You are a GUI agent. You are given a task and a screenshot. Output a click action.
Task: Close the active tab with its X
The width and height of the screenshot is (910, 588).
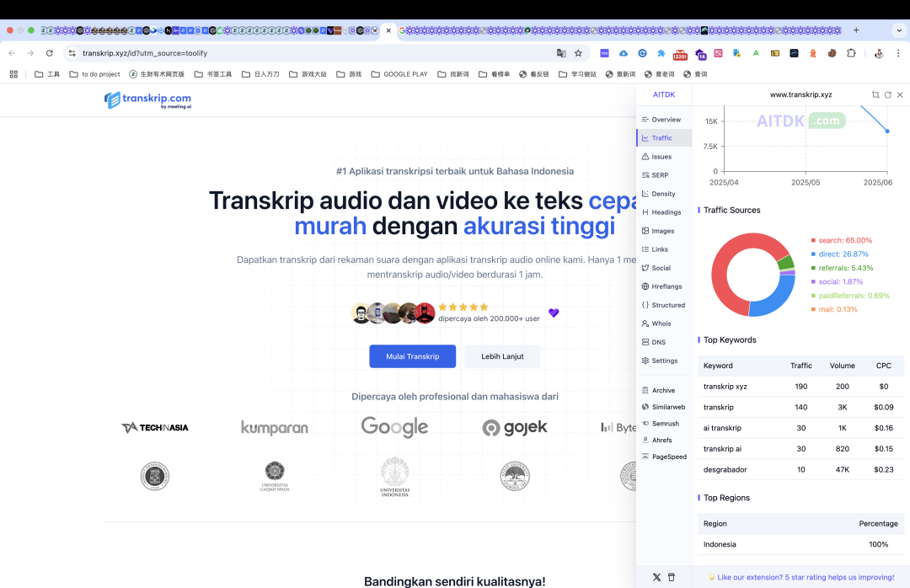click(388, 31)
